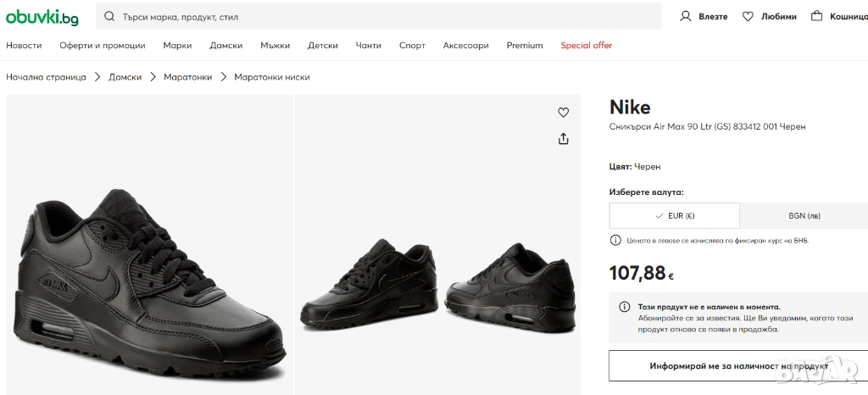This screenshot has width=868, height=395.
Task: Expand the Аксесоари menu
Action: 465,46
